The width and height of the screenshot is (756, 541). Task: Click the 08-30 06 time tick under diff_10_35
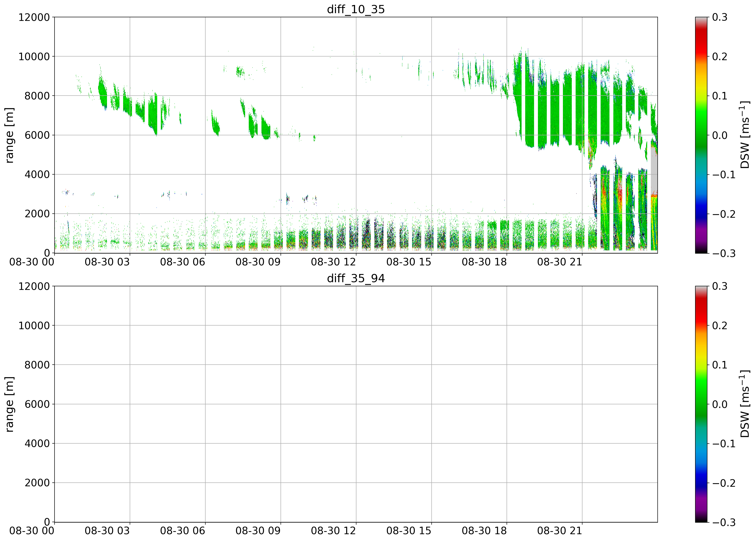pyautogui.click(x=182, y=262)
